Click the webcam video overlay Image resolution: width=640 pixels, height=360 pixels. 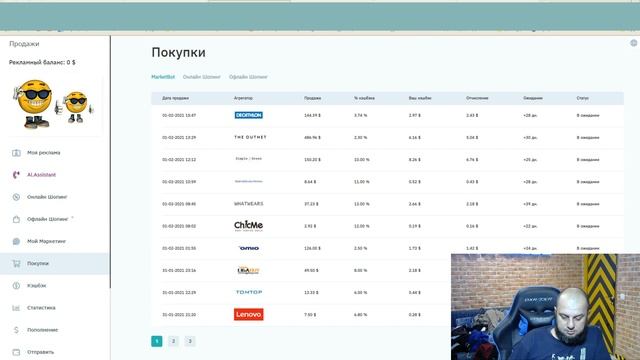pos(545,307)
